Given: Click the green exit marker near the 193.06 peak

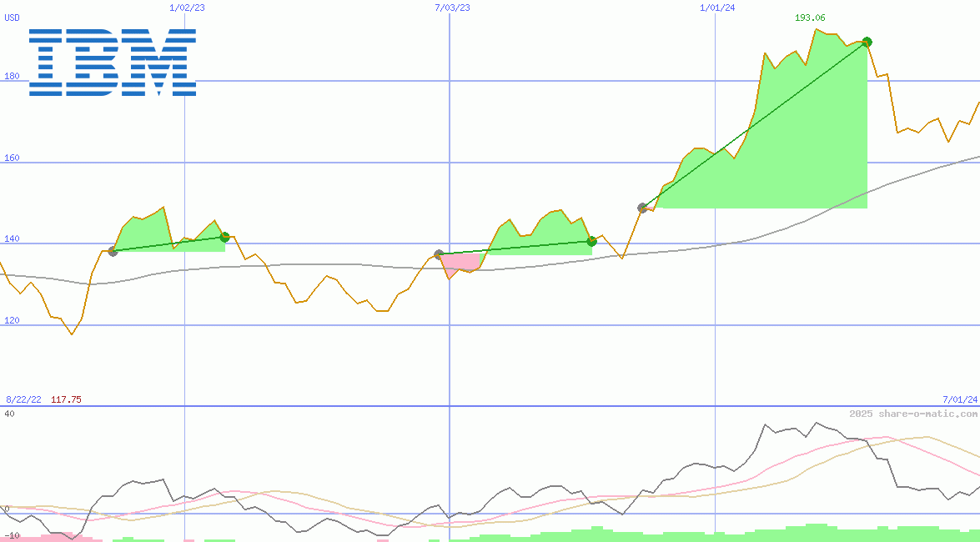Looking at the screenshot, I should point(867,42).
